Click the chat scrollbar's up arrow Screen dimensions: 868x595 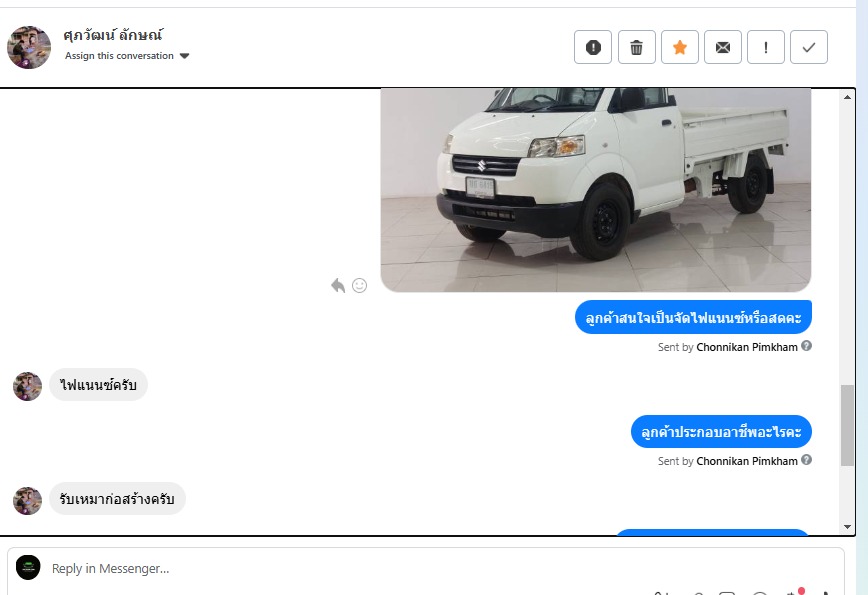[x=847, y=97]
